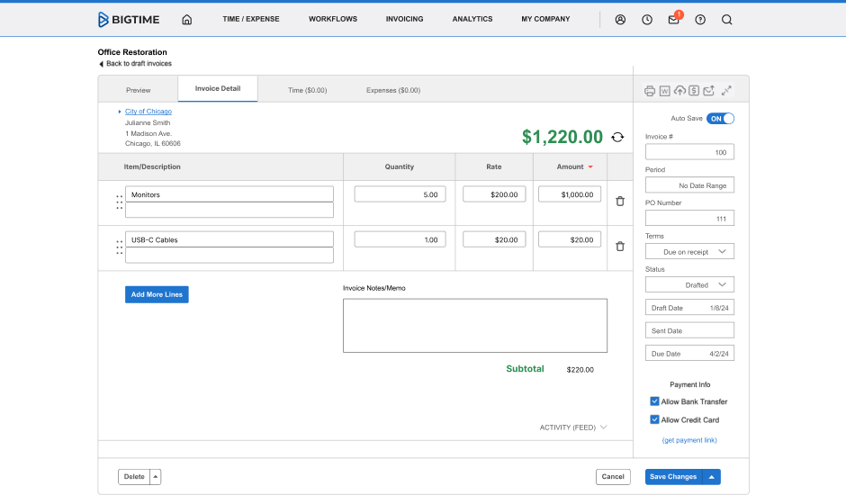Click the Monitors description field

click(x=229, y=194)
